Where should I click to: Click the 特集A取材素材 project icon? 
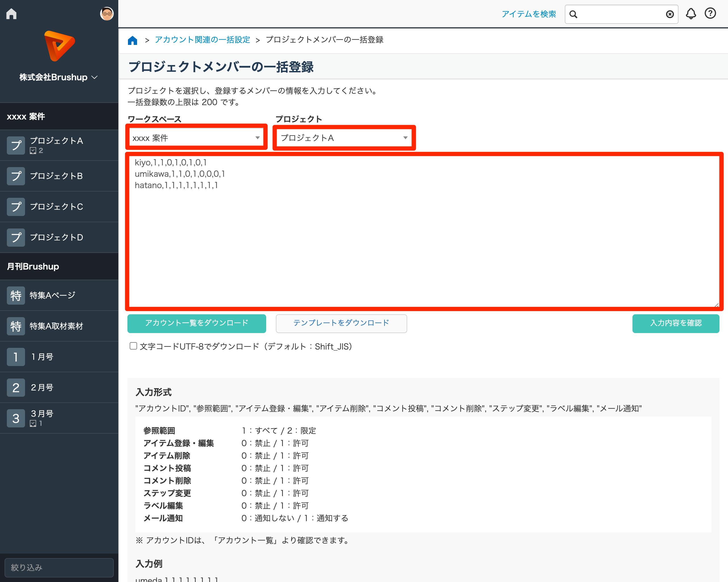click(x=16, y=326)
